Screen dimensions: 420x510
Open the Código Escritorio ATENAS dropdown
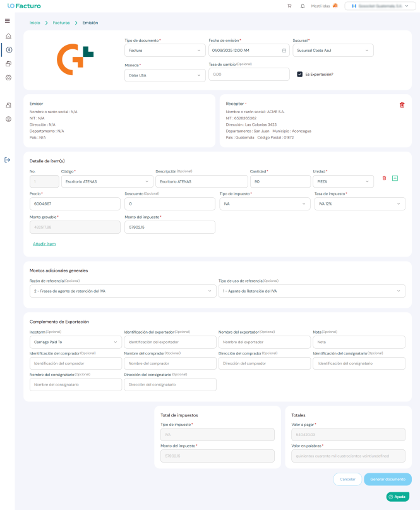pyautogui.click(x=107, y=181)
